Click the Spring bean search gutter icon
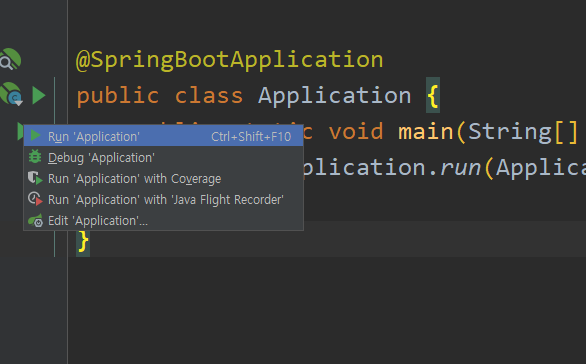 point(10,59)
